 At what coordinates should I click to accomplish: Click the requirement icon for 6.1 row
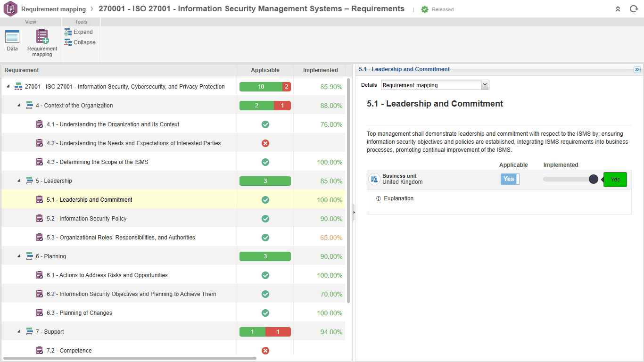[x=40, y=275]
